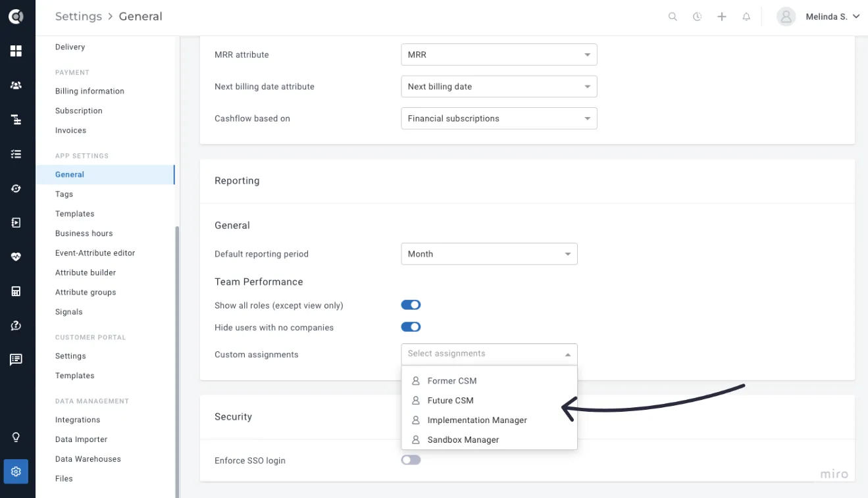The image size is (868, 498).
Task: Click the settings sidebar scrollbar
Action: tap(176, 362)
